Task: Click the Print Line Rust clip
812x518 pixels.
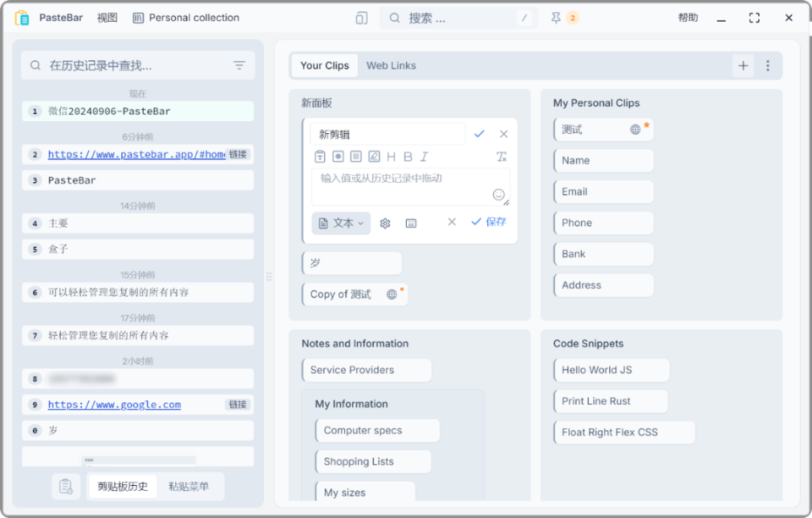Action: click(611, 401)
